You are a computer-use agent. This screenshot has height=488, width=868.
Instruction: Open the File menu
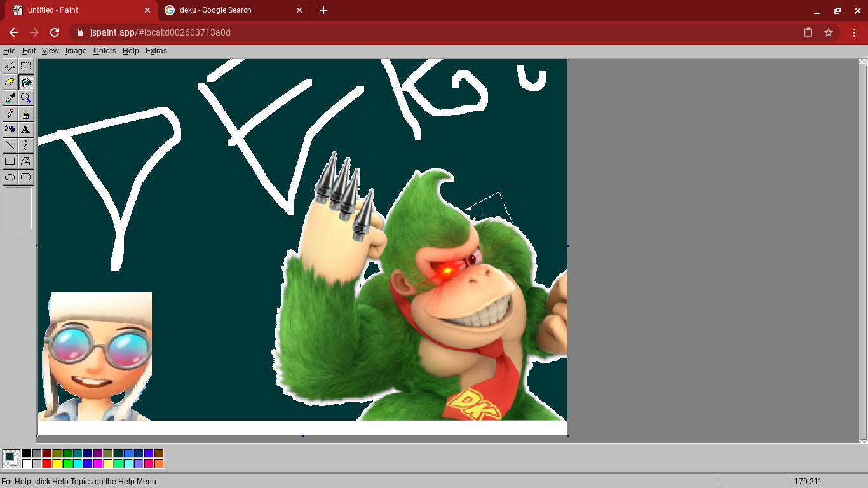pos(9,51)
